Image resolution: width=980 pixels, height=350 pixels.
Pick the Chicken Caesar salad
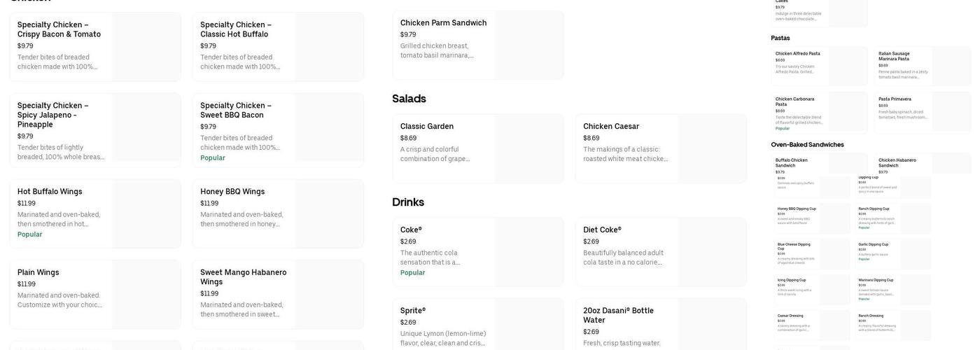click(x=661, y=148)
